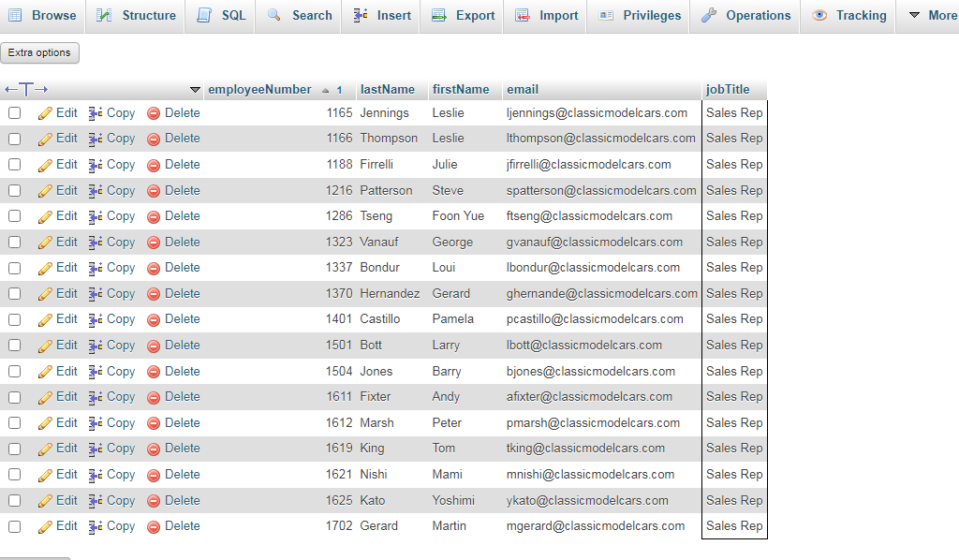Click Edit pencil icon for Patterson row
This screenshot has width=959, height=560.
45,191
